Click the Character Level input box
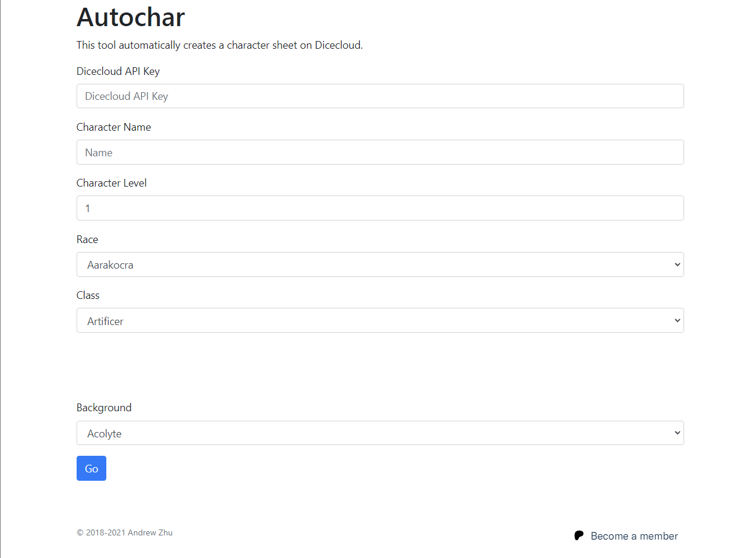The image size is (756, 558). (380, 208)
